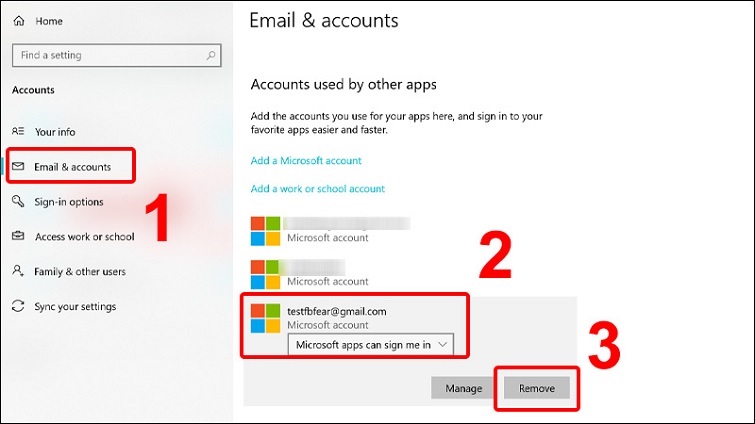Click the Manage button
The height and width of the screenshot is (424, 755).
coord(463,388)
